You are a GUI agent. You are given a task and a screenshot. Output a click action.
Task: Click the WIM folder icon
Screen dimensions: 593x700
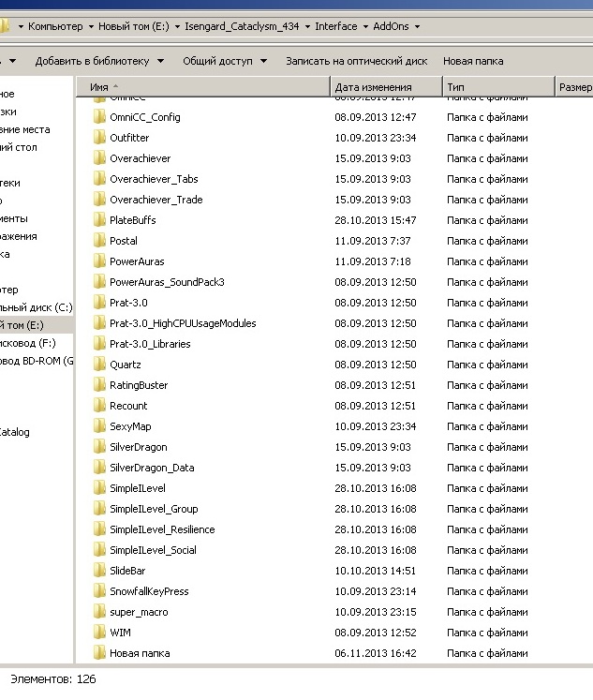coord(99,633)
